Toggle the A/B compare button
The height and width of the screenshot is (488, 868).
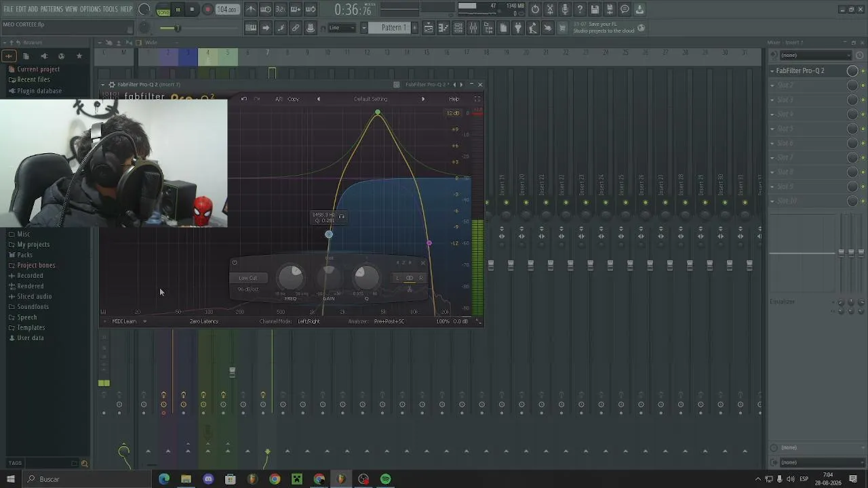tap(278, 99)
